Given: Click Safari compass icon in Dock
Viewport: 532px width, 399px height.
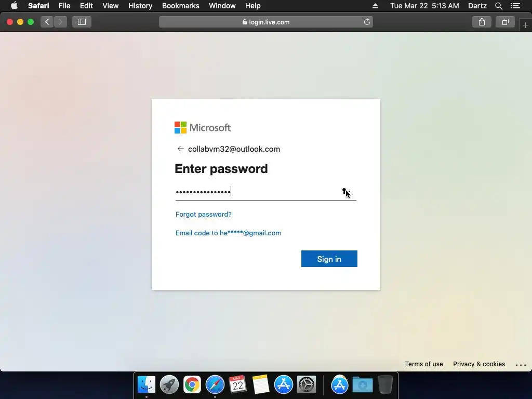Looking at the screenshot, I should coord(215,384).
